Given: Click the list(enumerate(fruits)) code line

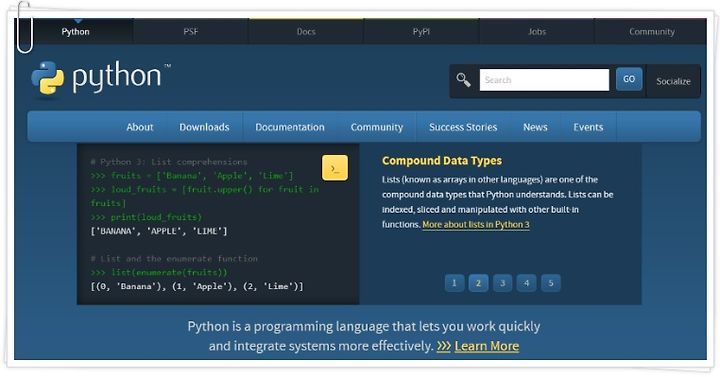Looking at the screenshot, I should pos(159,272).
